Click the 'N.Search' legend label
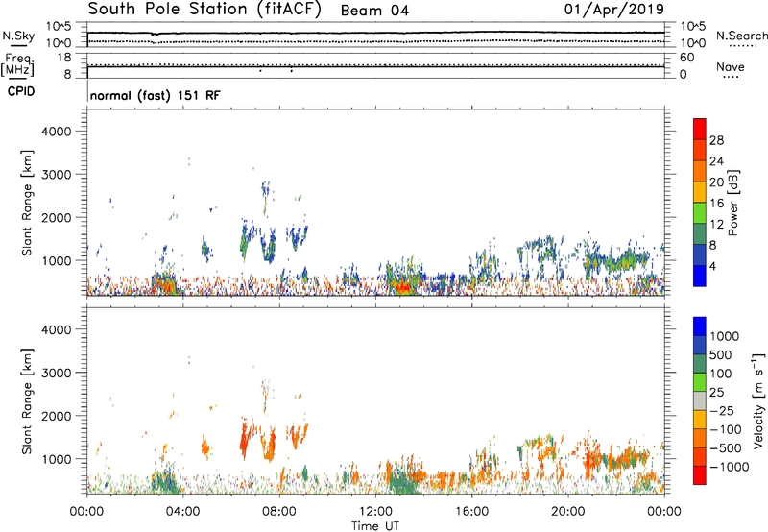The width and height of the screenshot is (768, 532). click(x=741, y=36)
